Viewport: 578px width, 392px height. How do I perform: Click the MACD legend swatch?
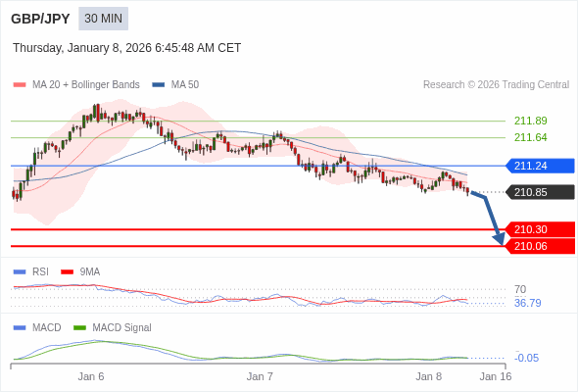[20, 328]
